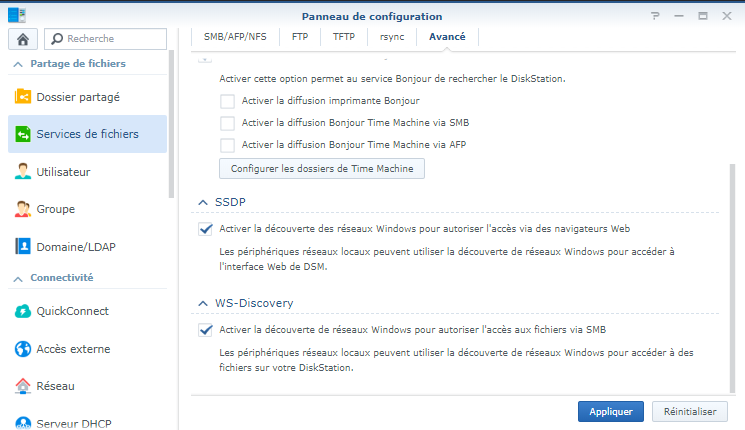Screen dimensions: 745x430
Task: Enable Bonjour Time Machine via SMB
Action: 227,123
